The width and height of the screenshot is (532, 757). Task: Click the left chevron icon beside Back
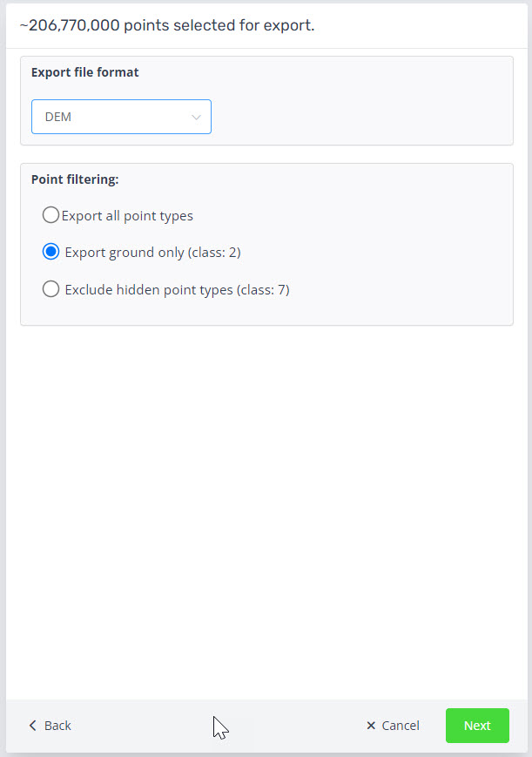tap(32, 725)
